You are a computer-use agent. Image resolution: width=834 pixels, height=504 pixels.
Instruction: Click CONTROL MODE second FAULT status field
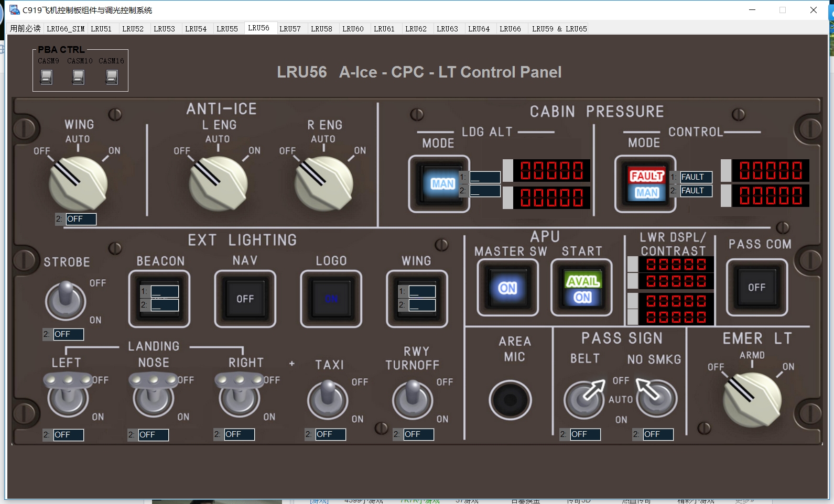pos(696,191)
